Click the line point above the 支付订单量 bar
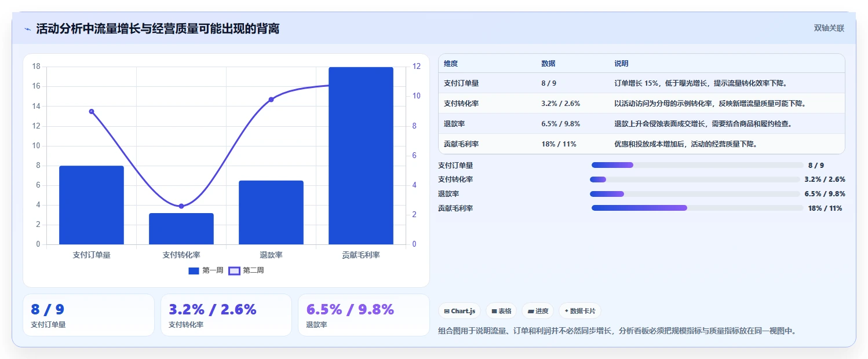Screen dimensions: 868x359 tap(92, 111)
